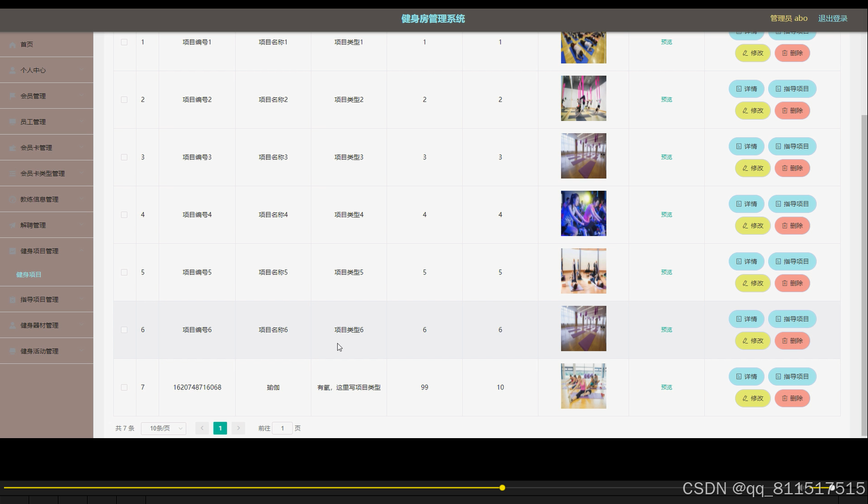868x504 pixels.
Task: Collapse 健身项目管理 sidebar menu
Action: pos(46,251)
